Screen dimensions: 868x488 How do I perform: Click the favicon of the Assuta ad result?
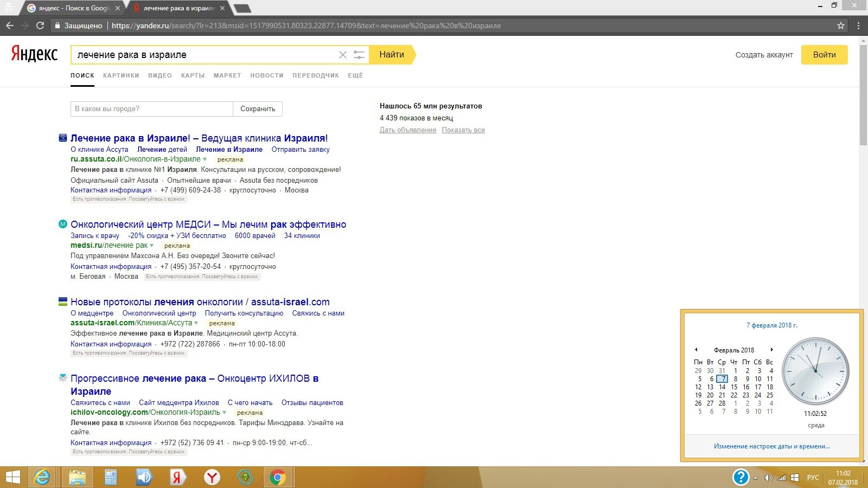pos(63,138)
